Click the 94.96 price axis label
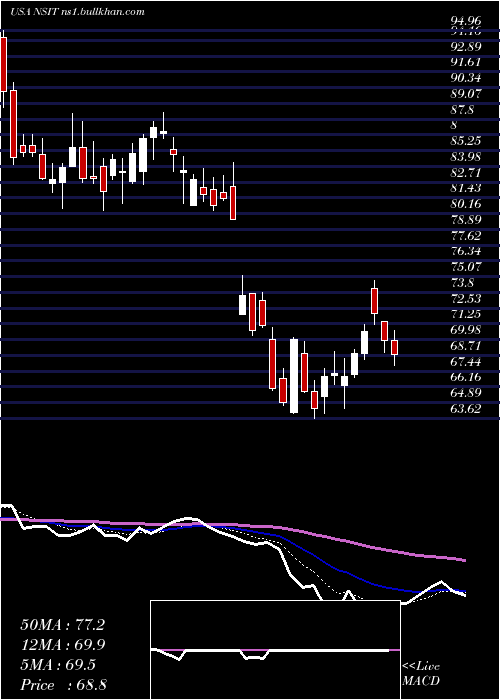 [466, 21]
